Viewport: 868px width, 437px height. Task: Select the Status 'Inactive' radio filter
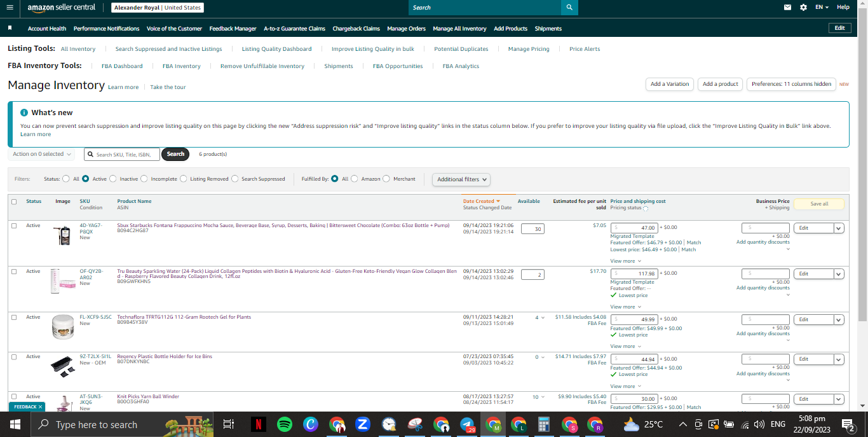tap(113, 179)
